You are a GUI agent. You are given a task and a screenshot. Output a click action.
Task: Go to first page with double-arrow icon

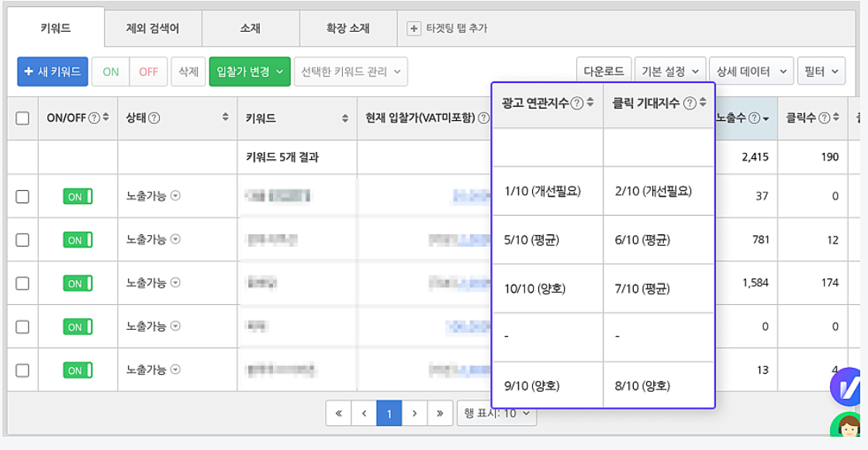click(x=338, y=414)
